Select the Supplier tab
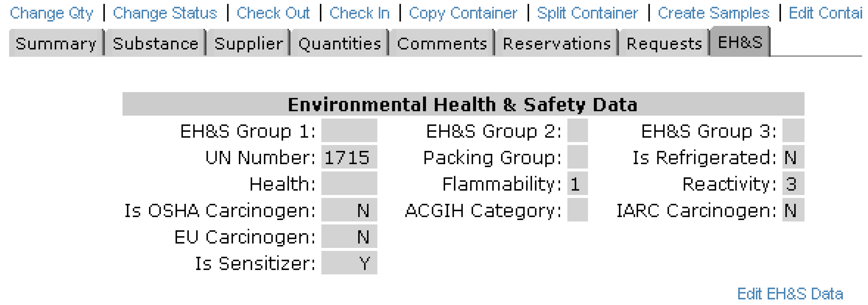 249,44
